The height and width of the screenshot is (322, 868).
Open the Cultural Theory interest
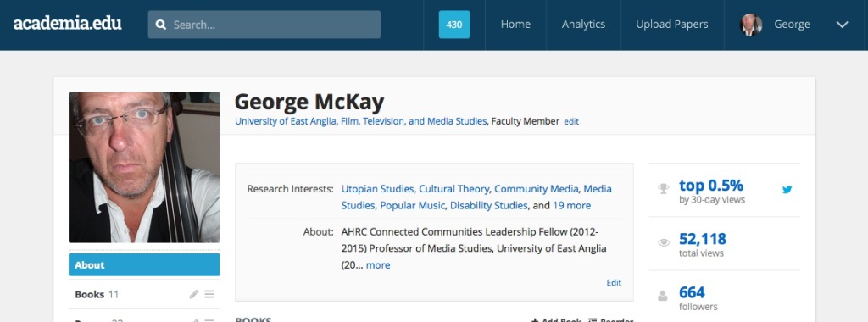[x=454, y=189]
